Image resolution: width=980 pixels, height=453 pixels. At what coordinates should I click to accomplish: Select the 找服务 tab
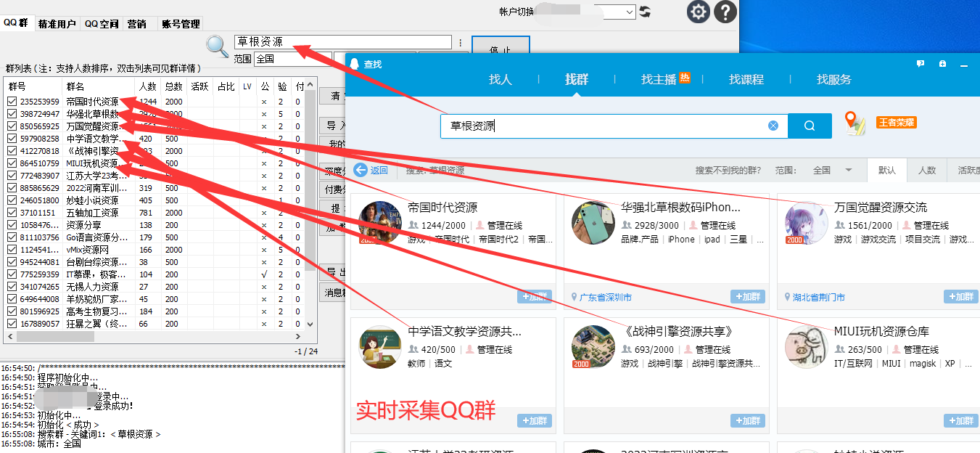834,79
